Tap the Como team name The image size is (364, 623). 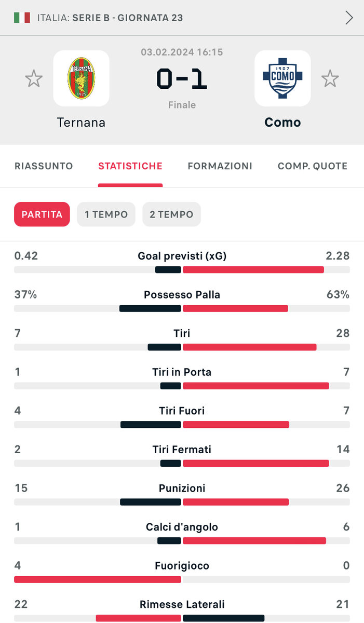coord(282,123)
